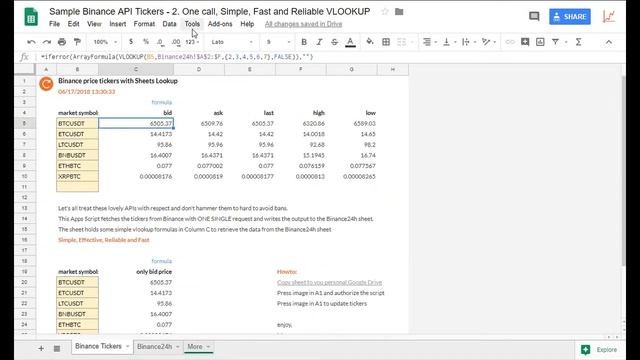Image resolution: width=640 pixels, height=360 pixels.
Task: Click All changes saved in Drive
Action: tap(303, 24)
